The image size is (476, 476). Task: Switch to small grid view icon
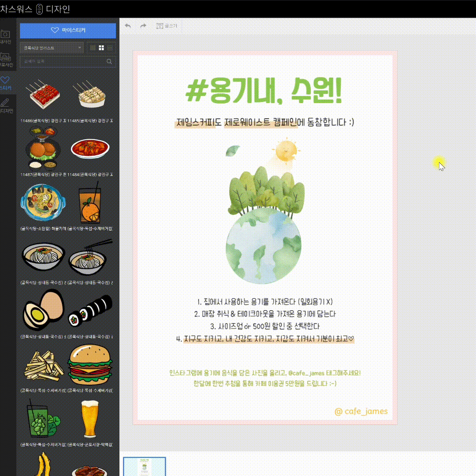[x=93, y=48]
